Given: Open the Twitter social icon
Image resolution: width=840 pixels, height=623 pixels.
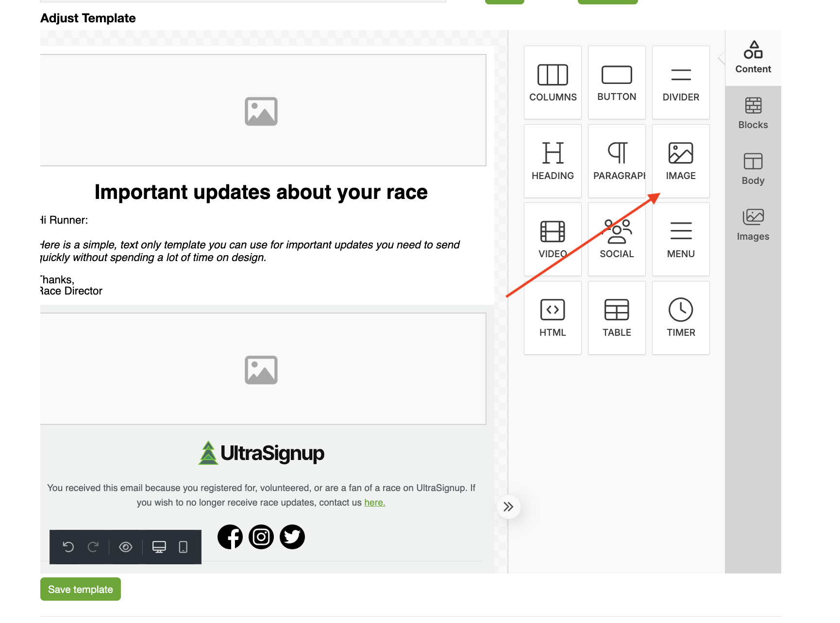Looking at the screenshot, I should [x=292, y=537].
